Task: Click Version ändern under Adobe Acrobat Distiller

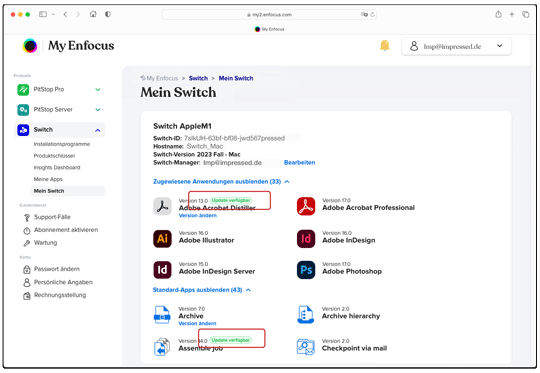Action: 198,216
